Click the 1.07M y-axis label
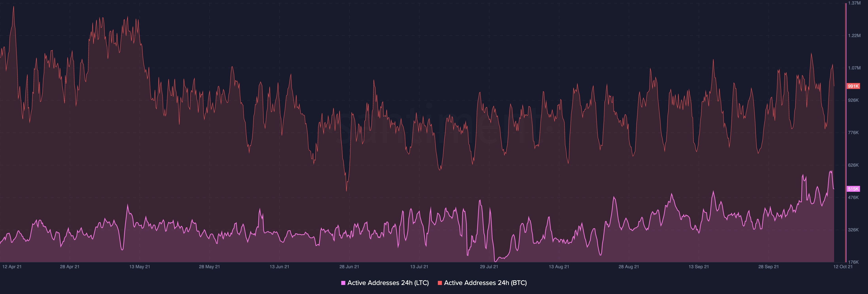Image resolution: width=868 pixels, height=294 pixels. coord(854,68)
